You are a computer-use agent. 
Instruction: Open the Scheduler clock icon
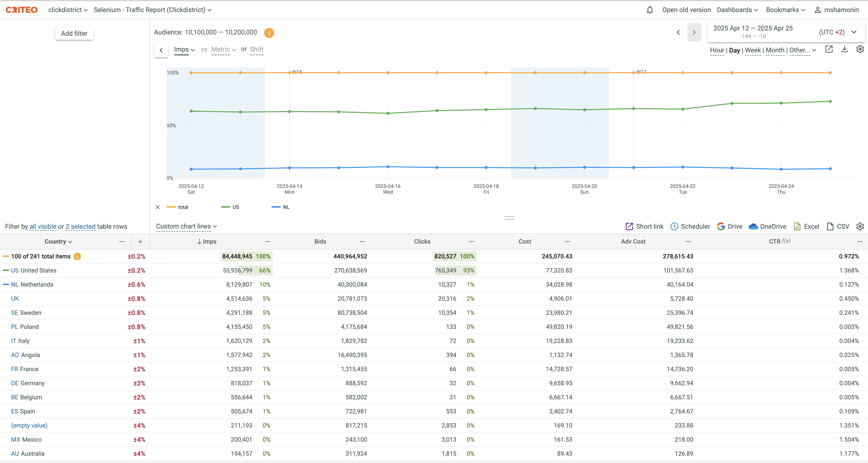tap(674, 226)
